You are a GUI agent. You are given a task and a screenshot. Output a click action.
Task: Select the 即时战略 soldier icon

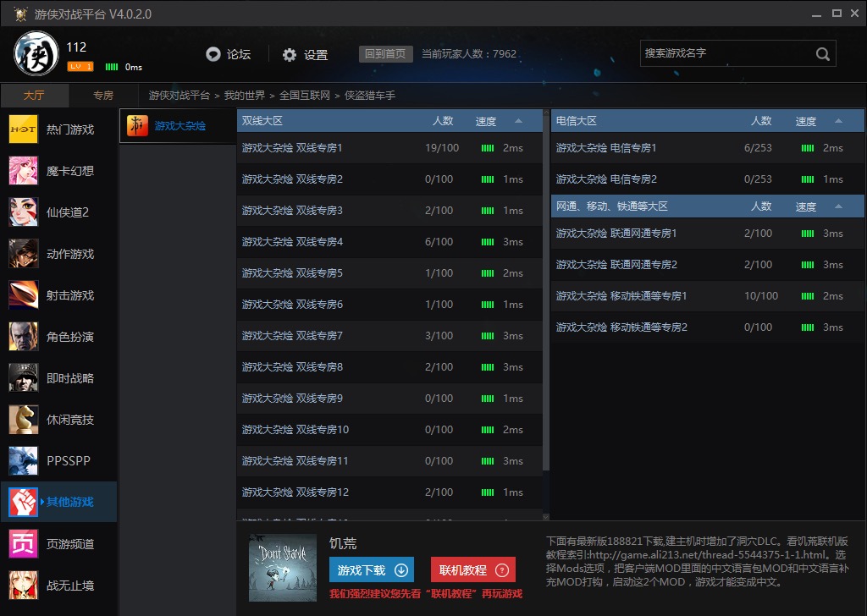click(23, 378)
